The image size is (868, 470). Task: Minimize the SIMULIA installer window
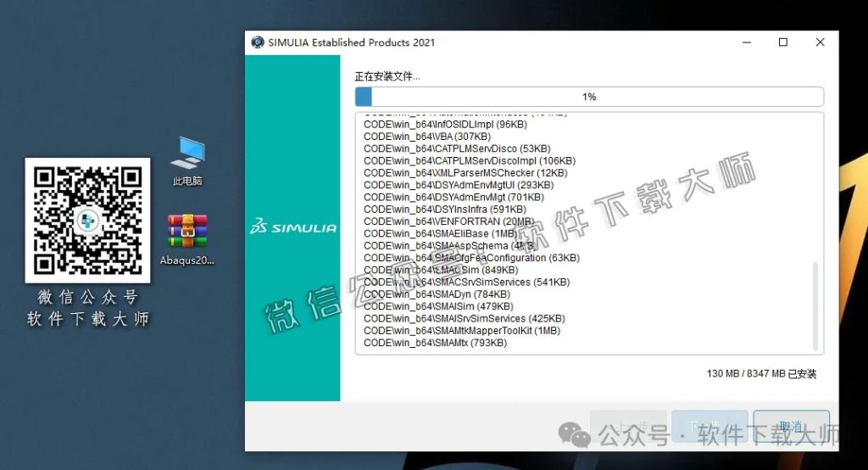point(747,42)
